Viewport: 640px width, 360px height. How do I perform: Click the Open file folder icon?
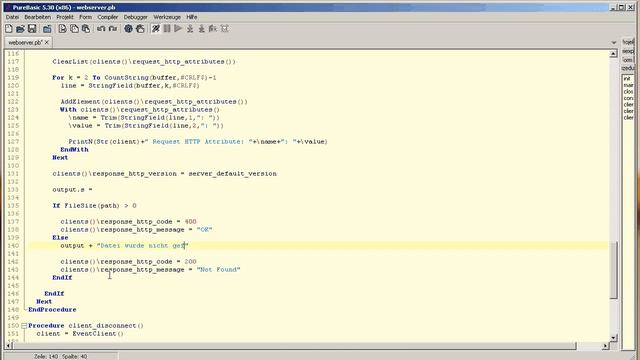click(20, 29)
